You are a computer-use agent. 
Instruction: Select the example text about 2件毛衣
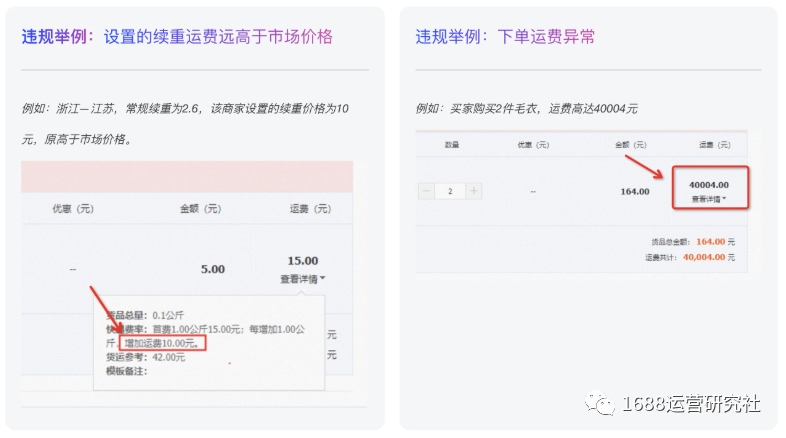click(526, 109)
